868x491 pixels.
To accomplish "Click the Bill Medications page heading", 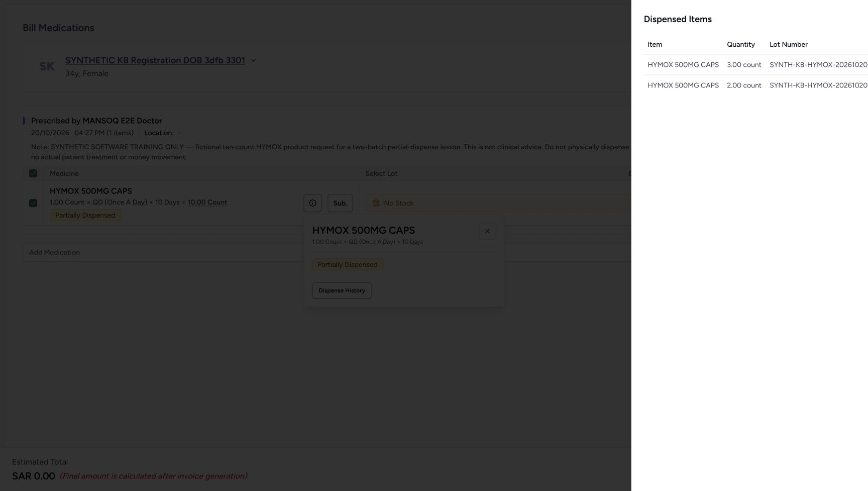I will [x=58, y=28].
